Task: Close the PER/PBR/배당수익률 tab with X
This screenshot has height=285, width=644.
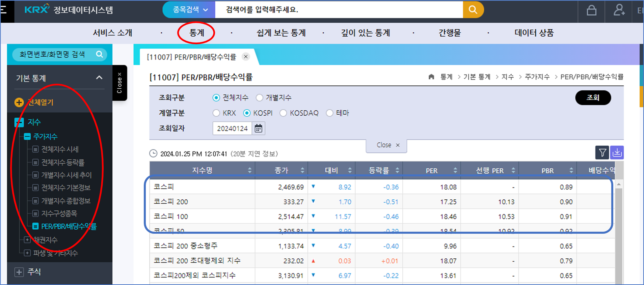Action: 246,57
